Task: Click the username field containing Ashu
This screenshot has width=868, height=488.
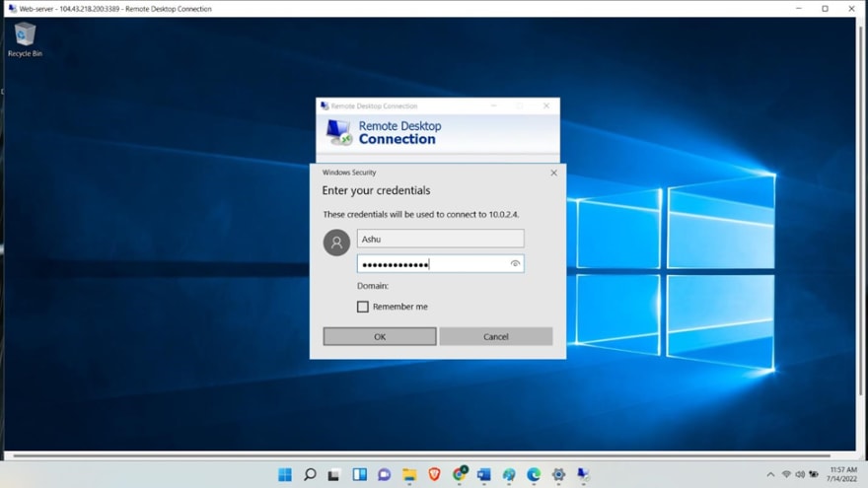Action: tap(441, 239)
